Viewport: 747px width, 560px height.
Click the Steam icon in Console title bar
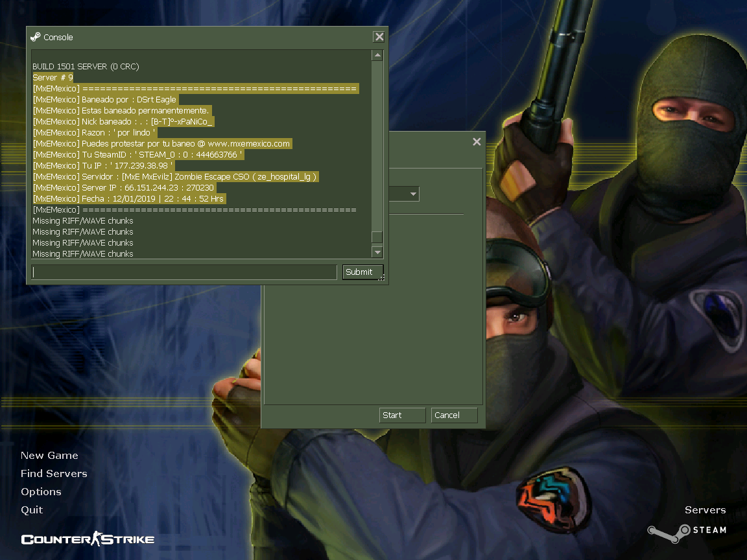point(35,37)
